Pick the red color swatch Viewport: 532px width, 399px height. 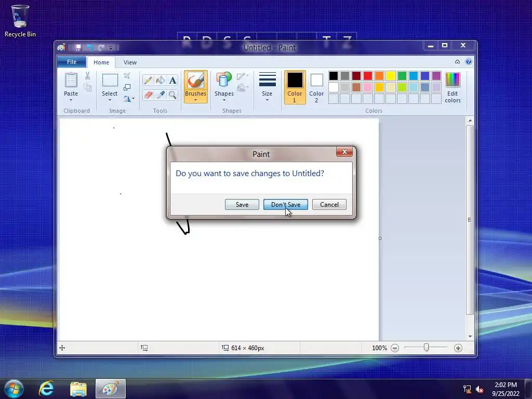[x=368, y=76]
